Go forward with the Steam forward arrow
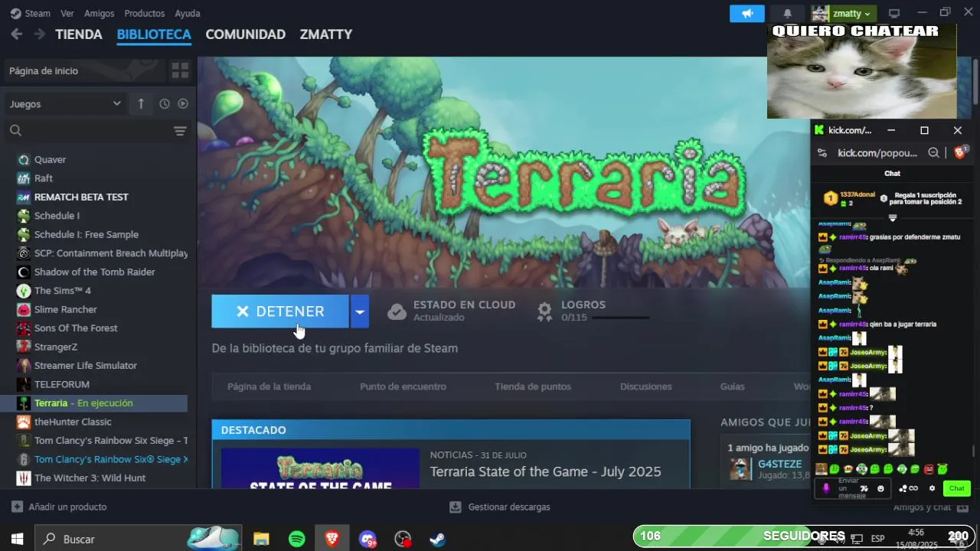 pos(39,34)
